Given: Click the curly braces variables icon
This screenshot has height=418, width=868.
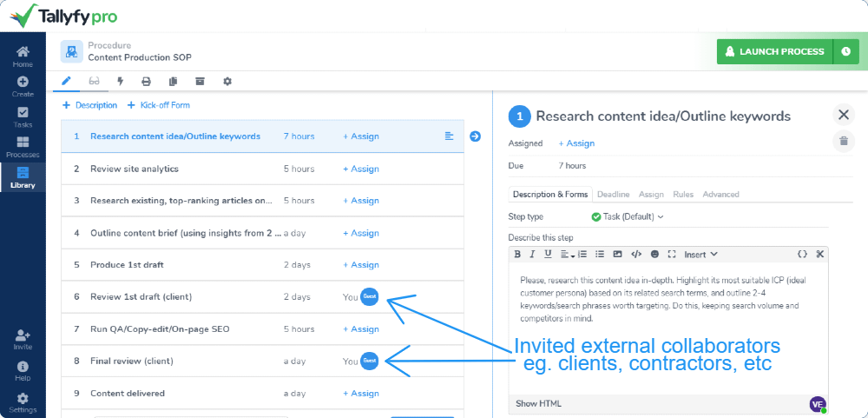Looking at the screenshot, I should 802,255.
